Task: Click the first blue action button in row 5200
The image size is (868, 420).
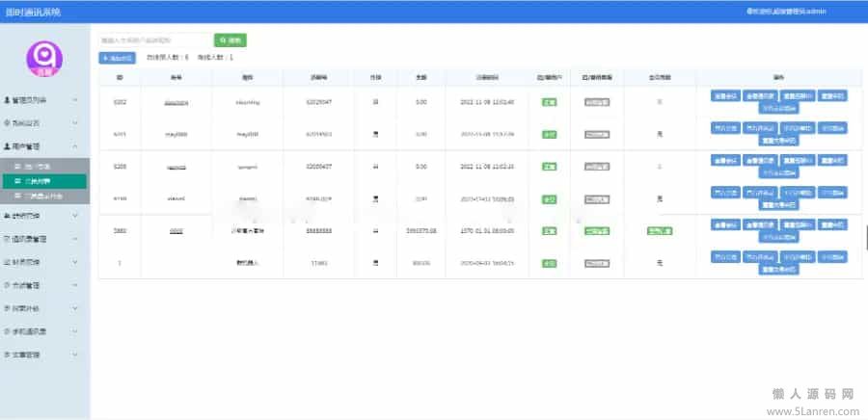Action: (725, 160)
